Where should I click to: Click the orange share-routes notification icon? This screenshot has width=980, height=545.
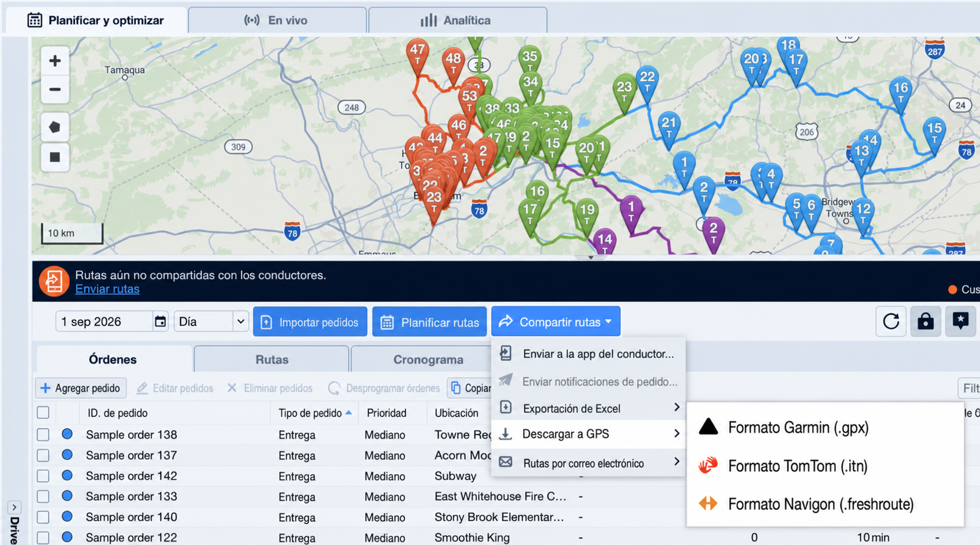click(54, 281)
